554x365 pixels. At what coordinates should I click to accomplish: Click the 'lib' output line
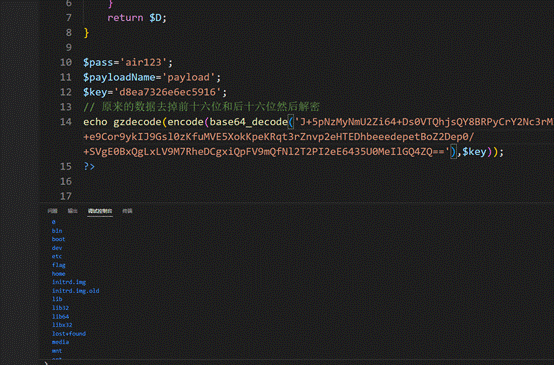[57, 299]
